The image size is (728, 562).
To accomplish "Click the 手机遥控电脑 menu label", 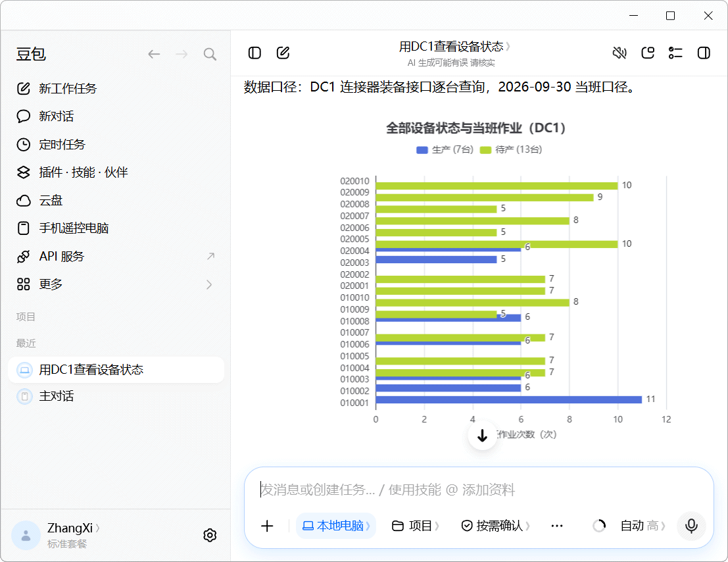I will click(x=74, y=228).
